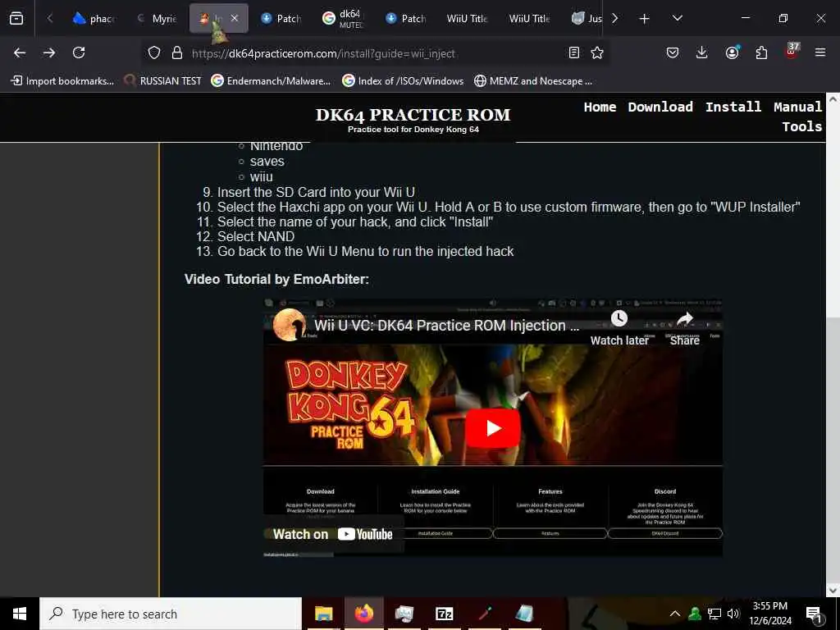Reload the current page
The height and width of the screenshot is (630, 840).
pos(79,52)
